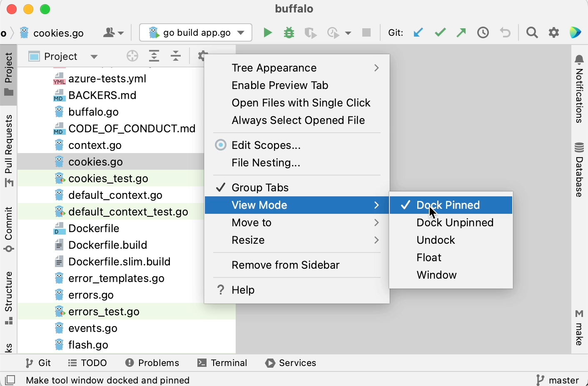Select buffalo.go in project tree
The height and width of the screenshot is (386, 588).
[x=94, y=112]
